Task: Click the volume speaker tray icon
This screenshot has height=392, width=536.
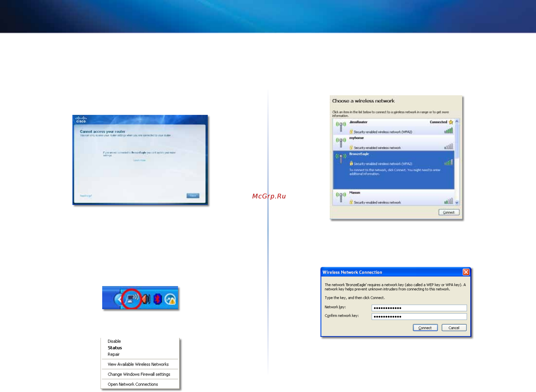Action: (146, 299)
